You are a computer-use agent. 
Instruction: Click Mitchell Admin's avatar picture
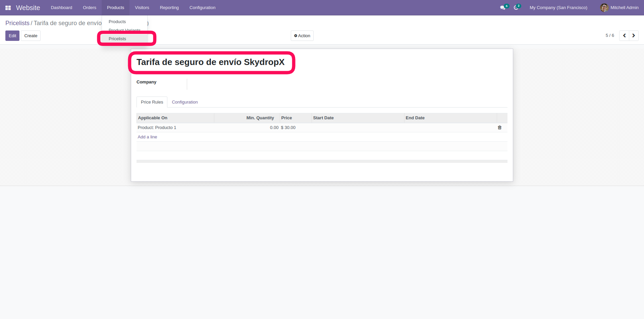pyautogui.click(x=604, y=8)
